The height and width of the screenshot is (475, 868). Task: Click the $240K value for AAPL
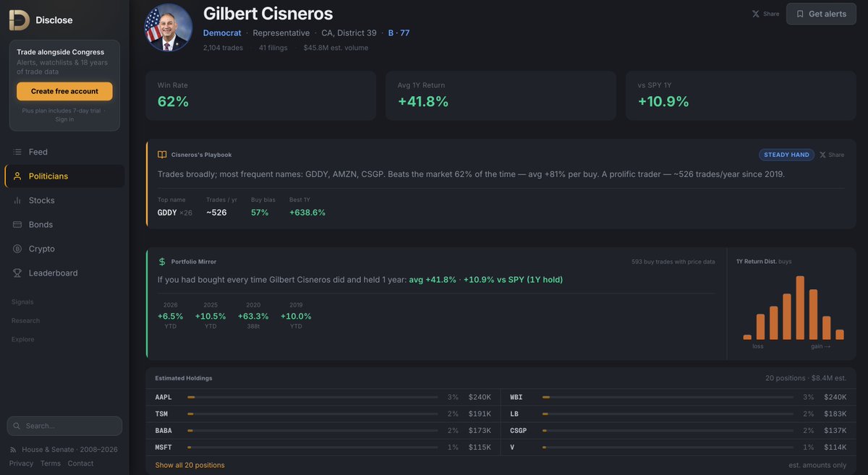[x=480, y=398]
